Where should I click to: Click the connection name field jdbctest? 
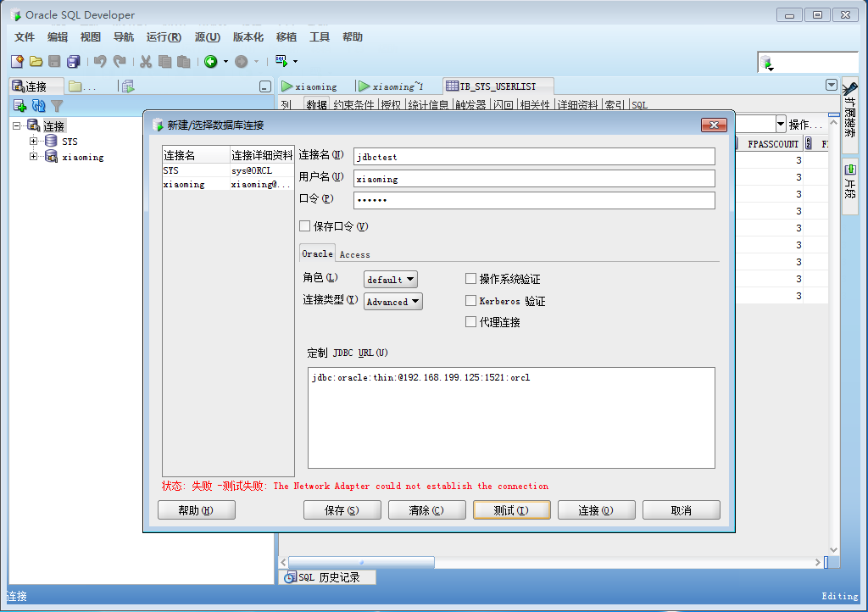coord(534,157)
